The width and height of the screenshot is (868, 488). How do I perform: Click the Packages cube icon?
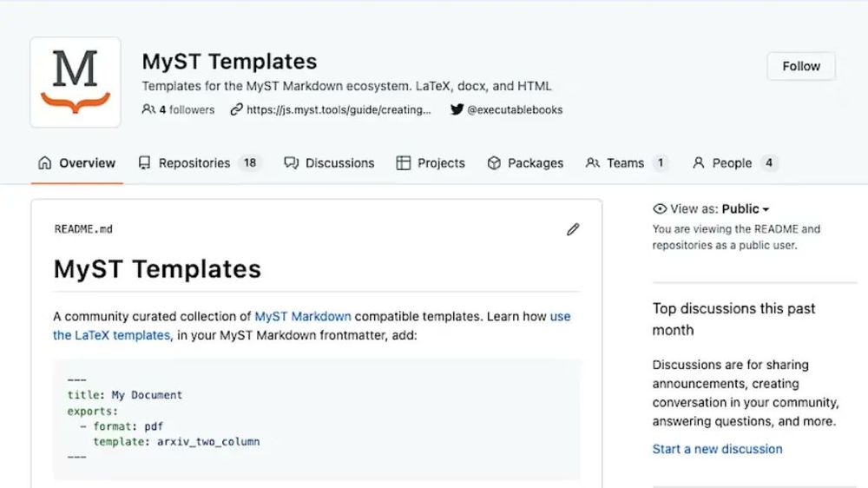point(494,163)
